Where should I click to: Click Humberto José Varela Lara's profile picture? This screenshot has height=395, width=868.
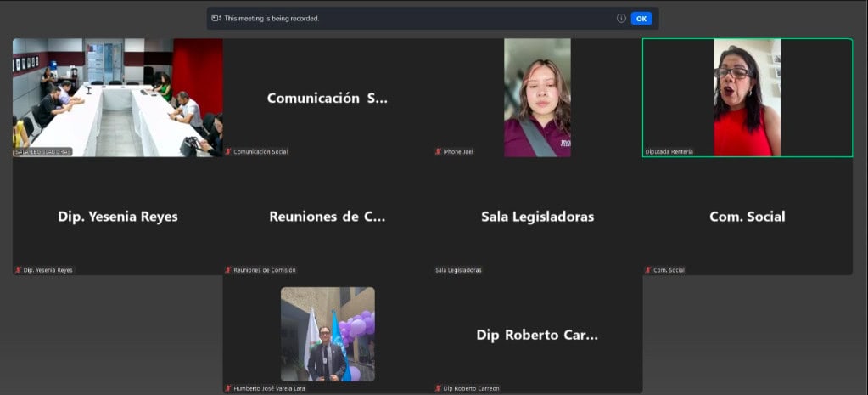(x=328, y=334)
